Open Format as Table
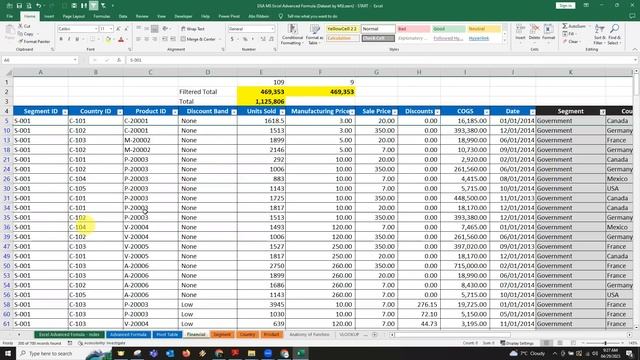This screenshot has width=640, height=360. pos(315,34)
